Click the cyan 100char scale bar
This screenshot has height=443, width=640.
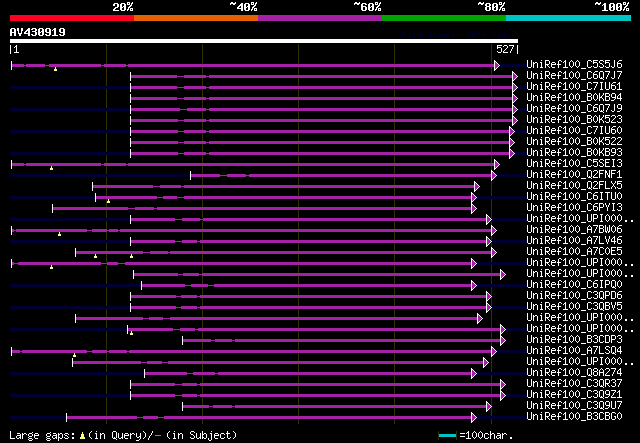[x=447, y=436]
